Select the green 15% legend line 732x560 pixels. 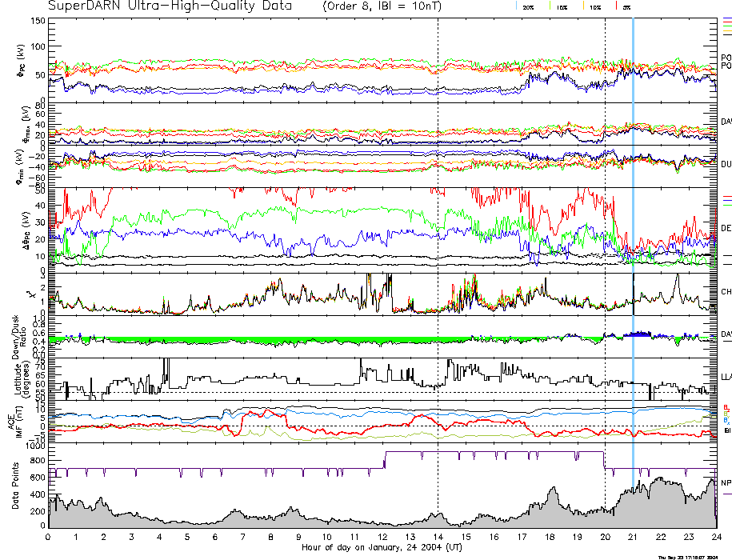pos(550,6)
